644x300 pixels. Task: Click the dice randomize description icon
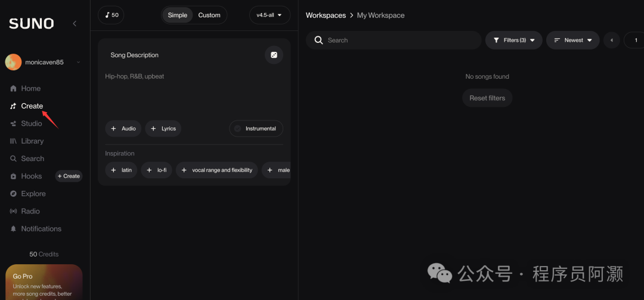pos(274,55)
